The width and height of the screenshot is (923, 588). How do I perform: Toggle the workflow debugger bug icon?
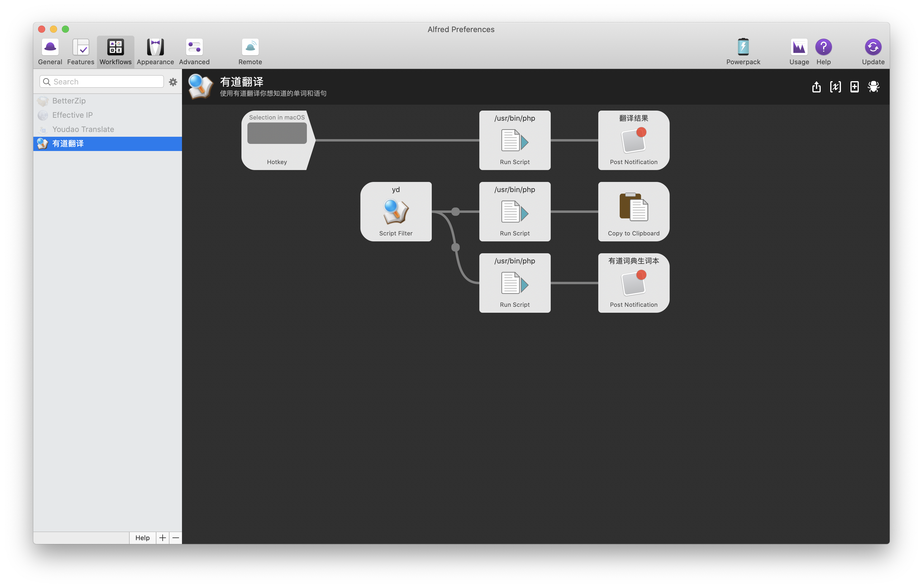(874, 87)
